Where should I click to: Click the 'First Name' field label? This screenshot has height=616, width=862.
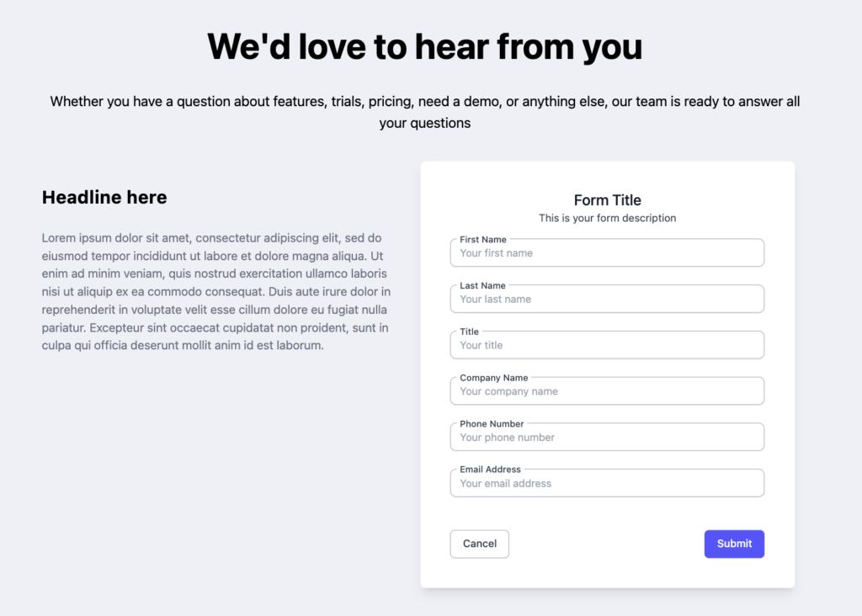click(483, 240)
